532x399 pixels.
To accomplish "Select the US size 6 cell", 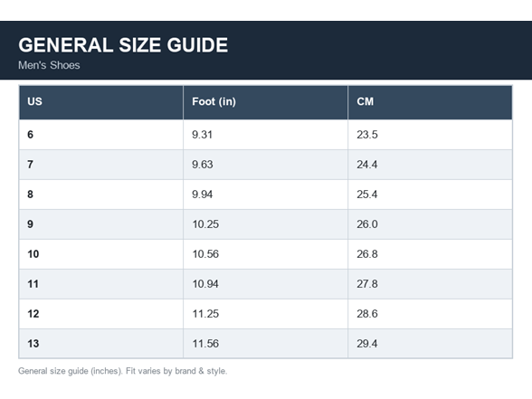I will [101, 135].
